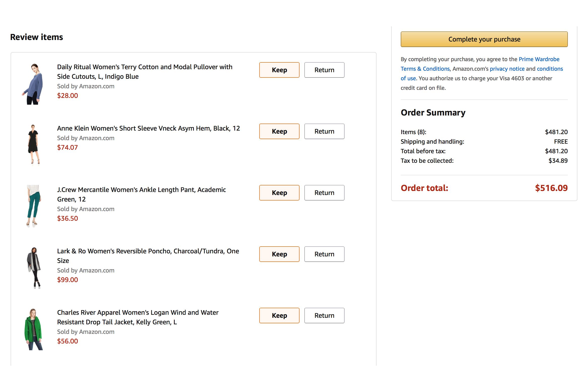Open the Anne Klein Short Sleeve Vneck title
This screenshot has height=392, width=588.
pyautogui.click(x=149, y=128)
